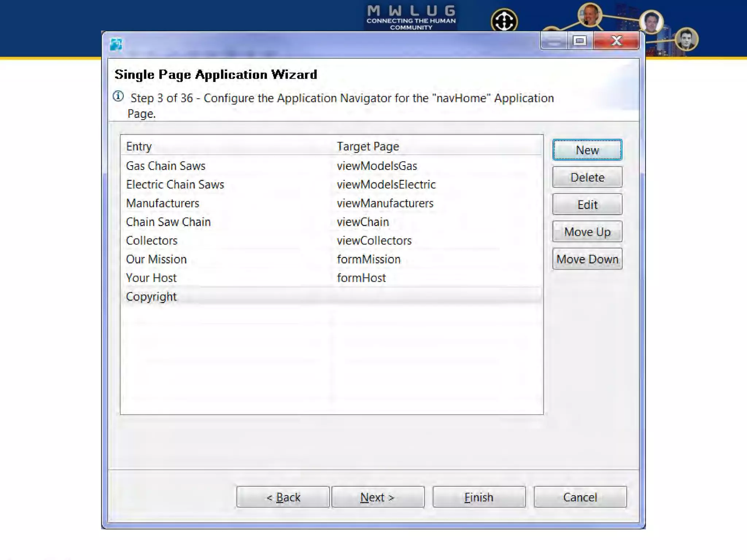The image size is (747, 560).
Task: Cancel the Single Page Application Wizard
Action: 580,497
